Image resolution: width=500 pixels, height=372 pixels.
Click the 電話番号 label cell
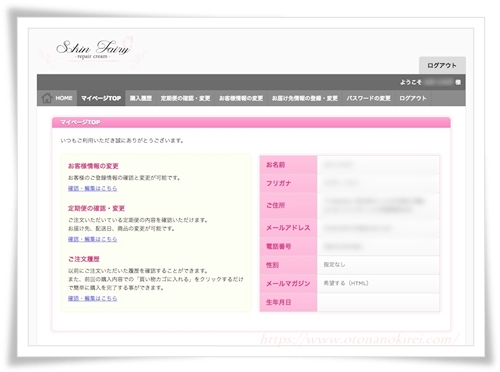(288, 246)
